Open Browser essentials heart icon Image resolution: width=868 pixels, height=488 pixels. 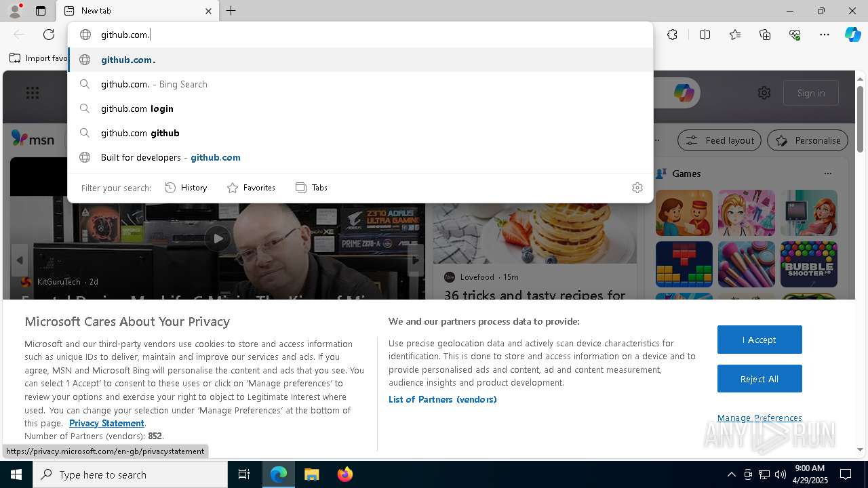click(795, 35)
